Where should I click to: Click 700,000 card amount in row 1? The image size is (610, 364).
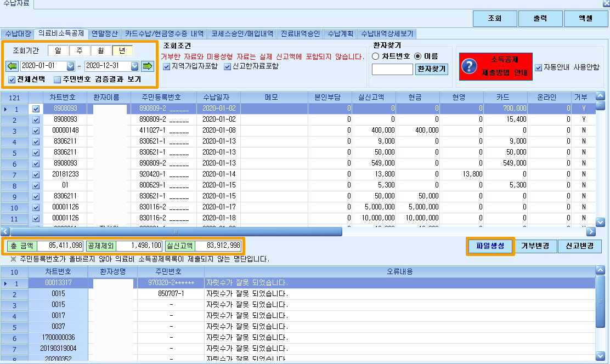tap(505, 109)
